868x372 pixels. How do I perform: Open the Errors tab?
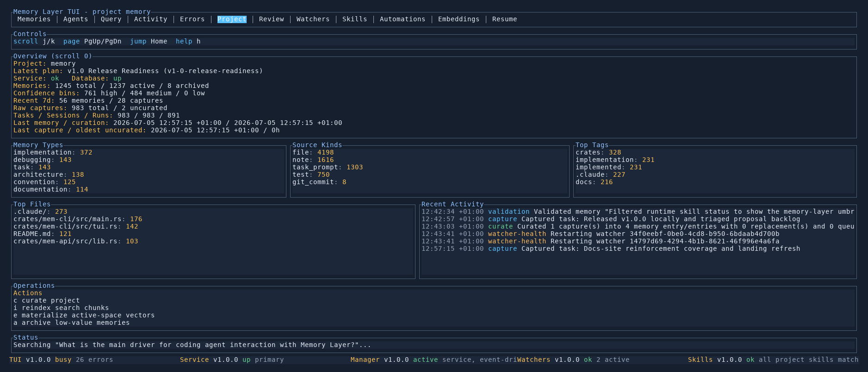pos(192,19)
